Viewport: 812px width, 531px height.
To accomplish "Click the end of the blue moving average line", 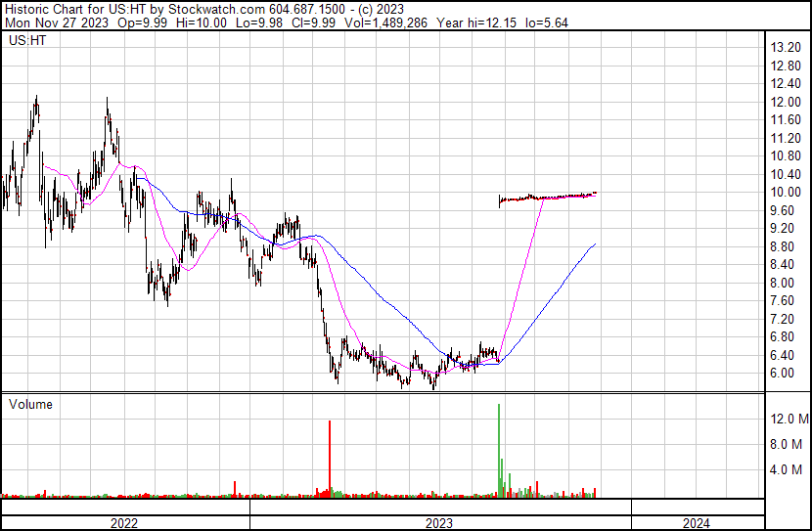I will point(594,244).
